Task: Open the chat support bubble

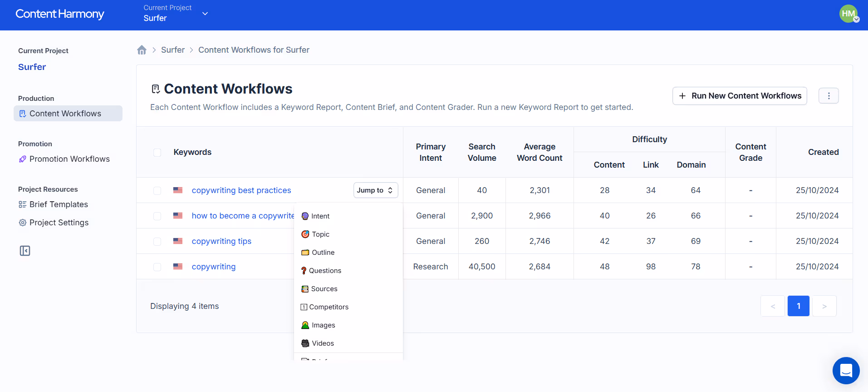Action: (x=846, y=371)
